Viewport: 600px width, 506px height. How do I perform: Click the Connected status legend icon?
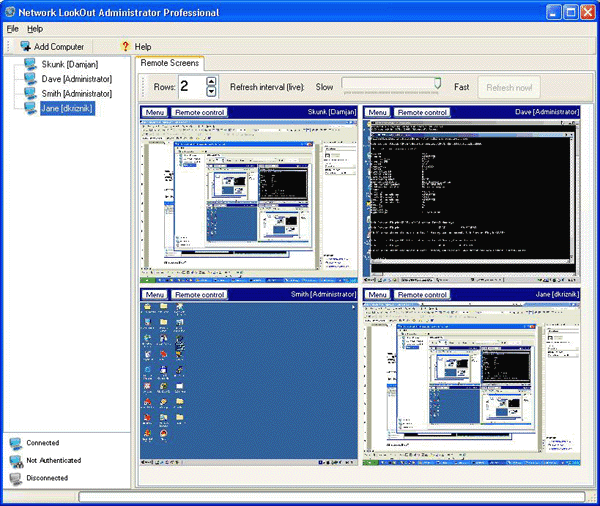point(15,443)
